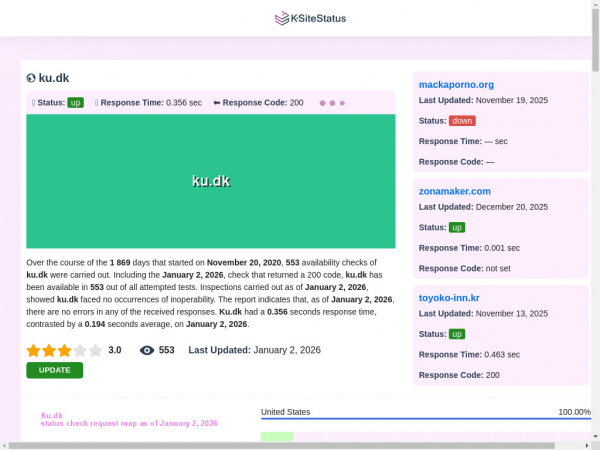The width and height of the screenshot is (600, 450).
Task: Open the mackaporno.org site link
Action: point(456,85)
